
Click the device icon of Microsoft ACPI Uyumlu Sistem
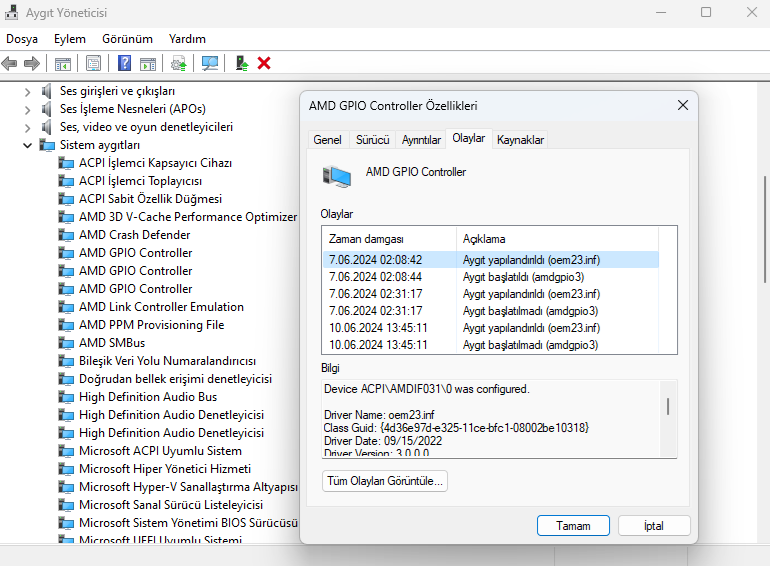tap(66, 451)
